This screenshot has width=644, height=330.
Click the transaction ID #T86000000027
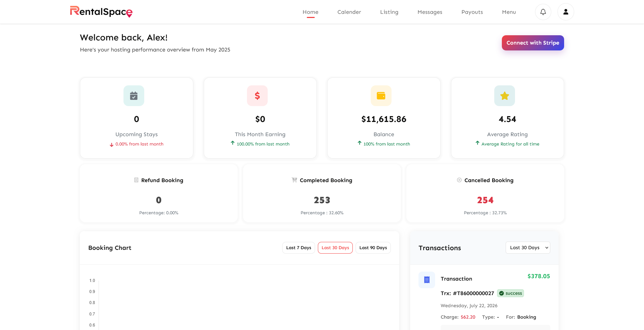[473, 293]
